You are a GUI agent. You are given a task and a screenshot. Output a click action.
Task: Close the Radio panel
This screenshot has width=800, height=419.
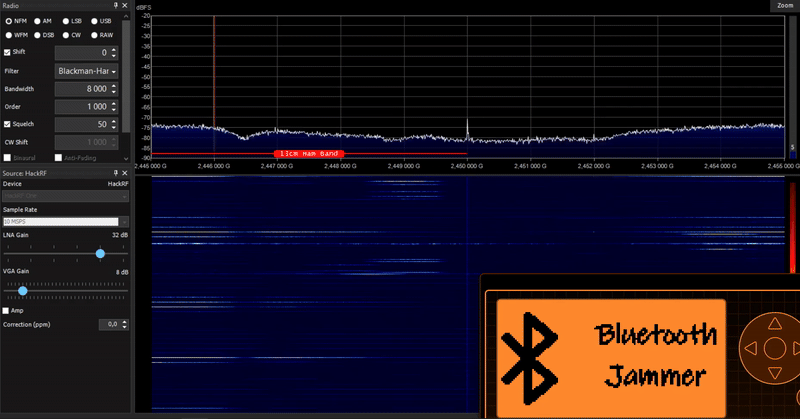125,5
